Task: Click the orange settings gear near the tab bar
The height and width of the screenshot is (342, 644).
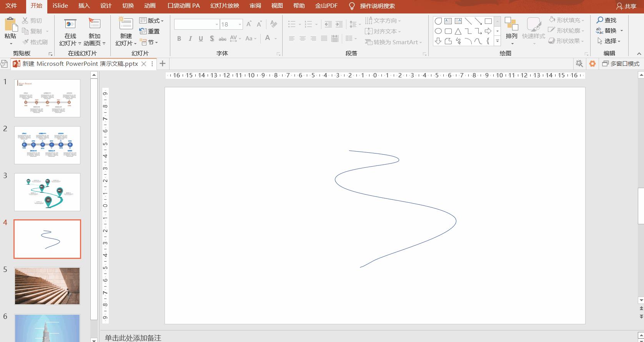Action: click(592, 63)
